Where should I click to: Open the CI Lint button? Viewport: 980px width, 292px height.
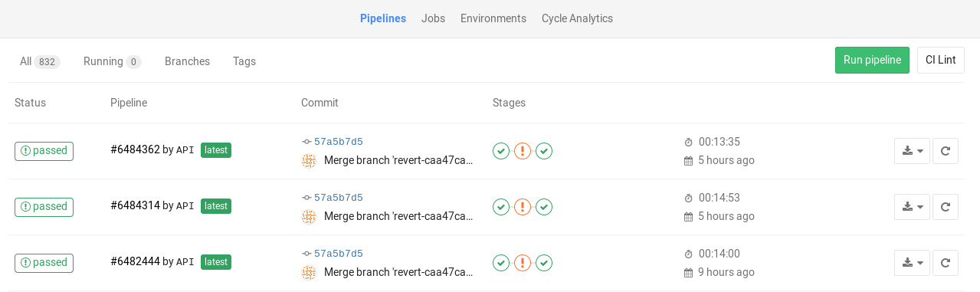coord(940,60)
